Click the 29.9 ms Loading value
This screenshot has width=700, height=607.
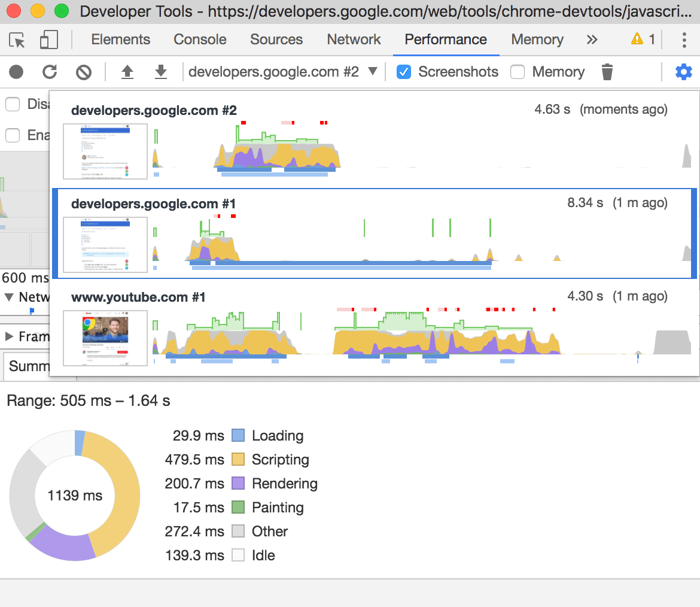pos(198,435)
